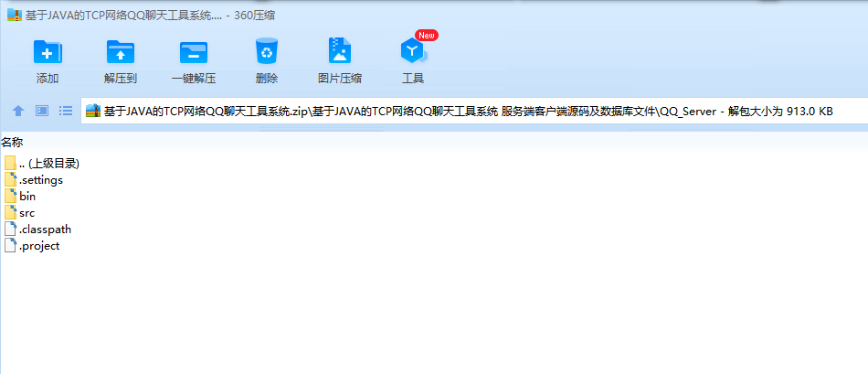Click the 添加 (Add) toolbar icon
The image size is (868, 374).
pyautogui.click(x=48, y=51)
